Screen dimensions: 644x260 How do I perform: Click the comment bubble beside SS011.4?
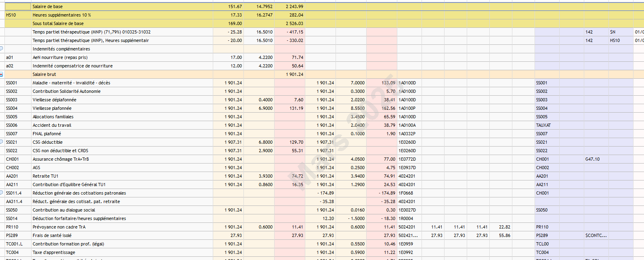[x=1, y=193]
